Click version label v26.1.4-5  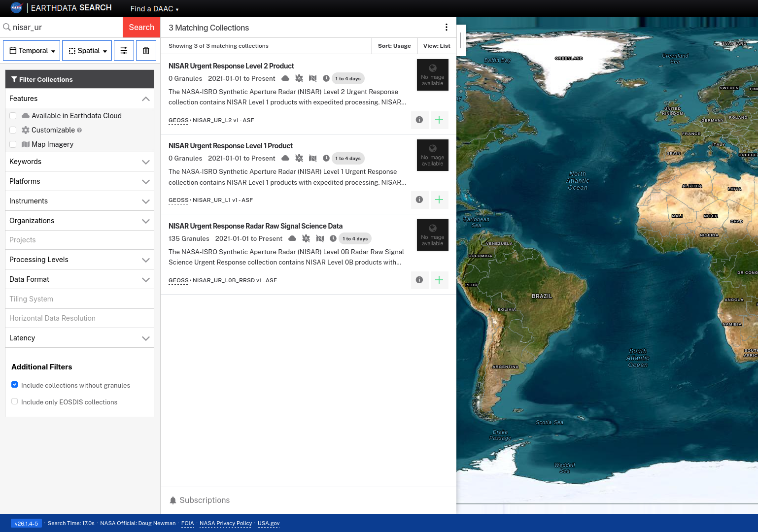pyautogui.click(x=26, y=524)
